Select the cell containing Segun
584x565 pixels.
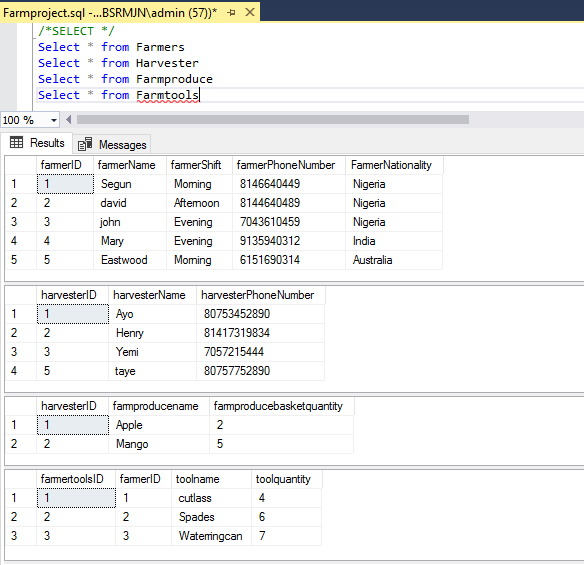(x=130, y=184)
